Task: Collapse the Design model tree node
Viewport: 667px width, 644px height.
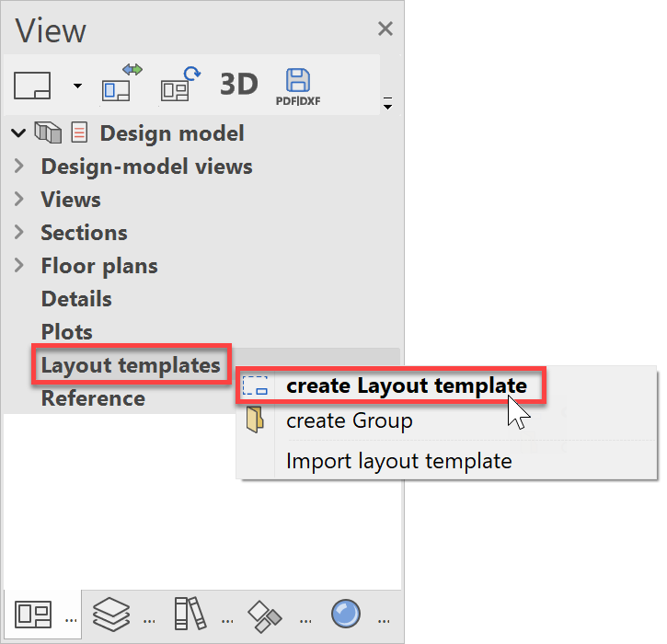Action: pyautogui.click(x=18, y=133)
